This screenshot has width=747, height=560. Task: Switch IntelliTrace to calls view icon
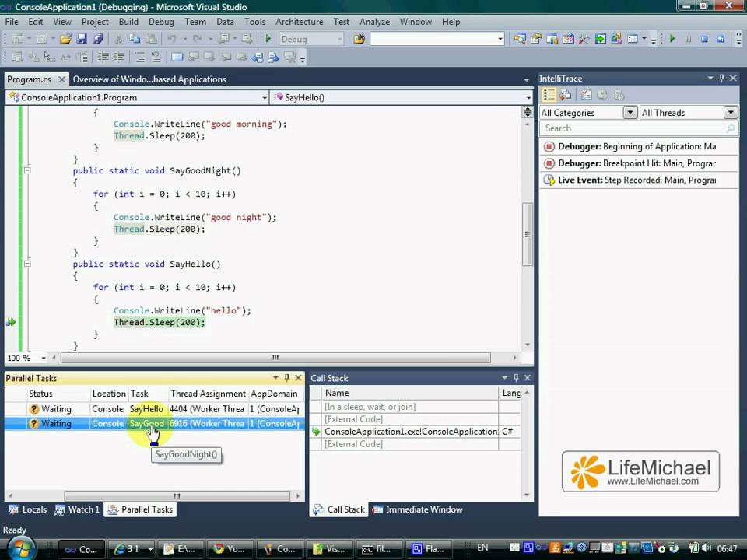566,95
